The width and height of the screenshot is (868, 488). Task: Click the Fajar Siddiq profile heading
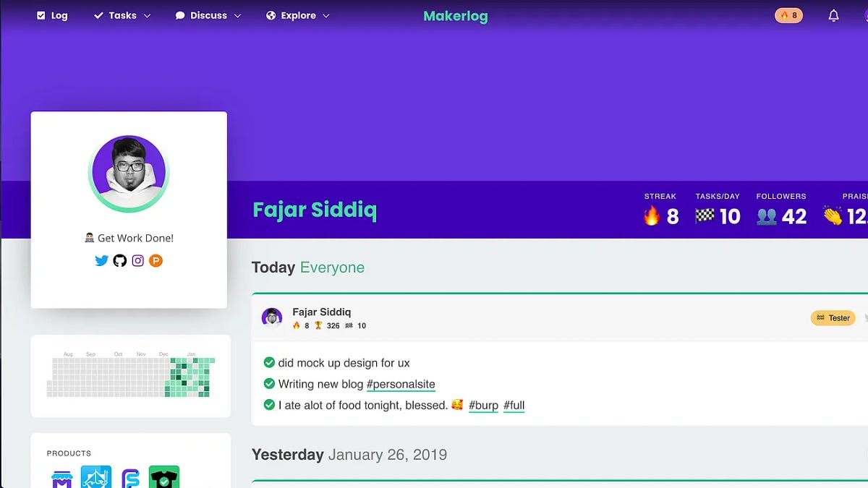click(x=315, y=210)
